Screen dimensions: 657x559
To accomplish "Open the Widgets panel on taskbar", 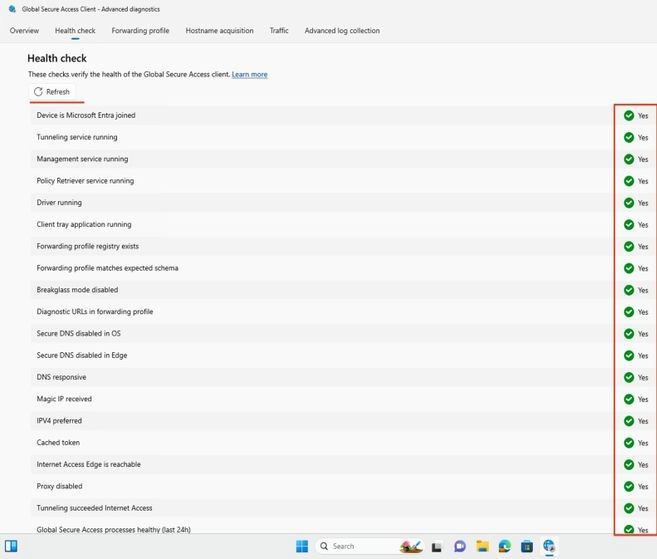I will coord(11,546).
